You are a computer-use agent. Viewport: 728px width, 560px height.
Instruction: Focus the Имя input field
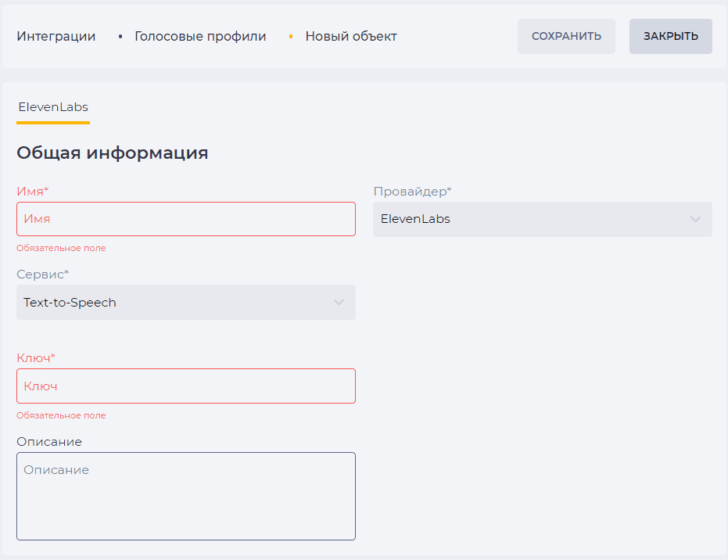(186, 219)
